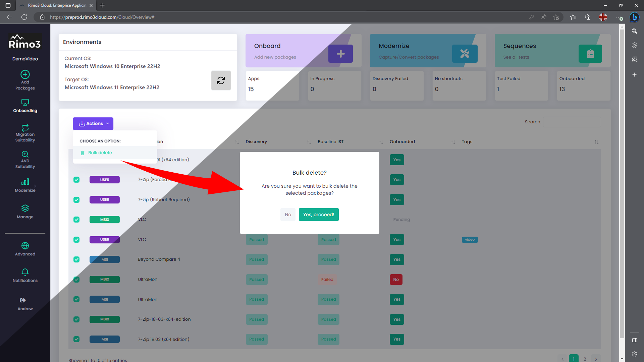Click the Add Packages sidebar icon
The width and height of the screenshot is (644, 362).
25,74
